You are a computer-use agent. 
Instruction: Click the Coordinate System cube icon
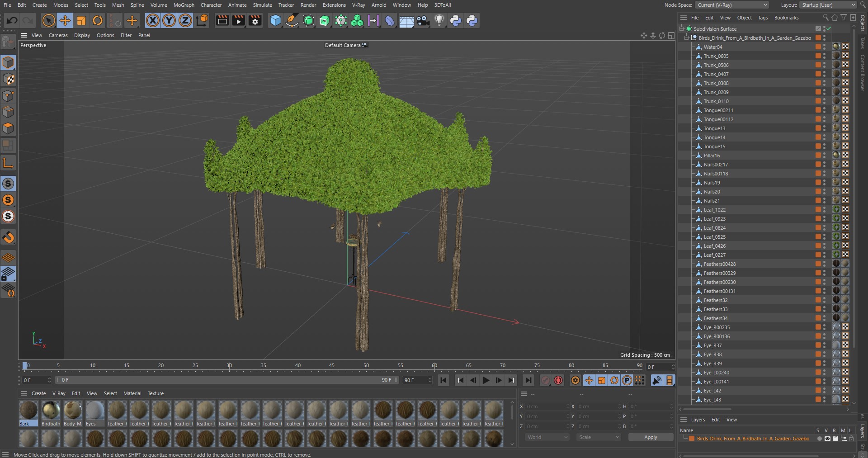coord(203,20)
